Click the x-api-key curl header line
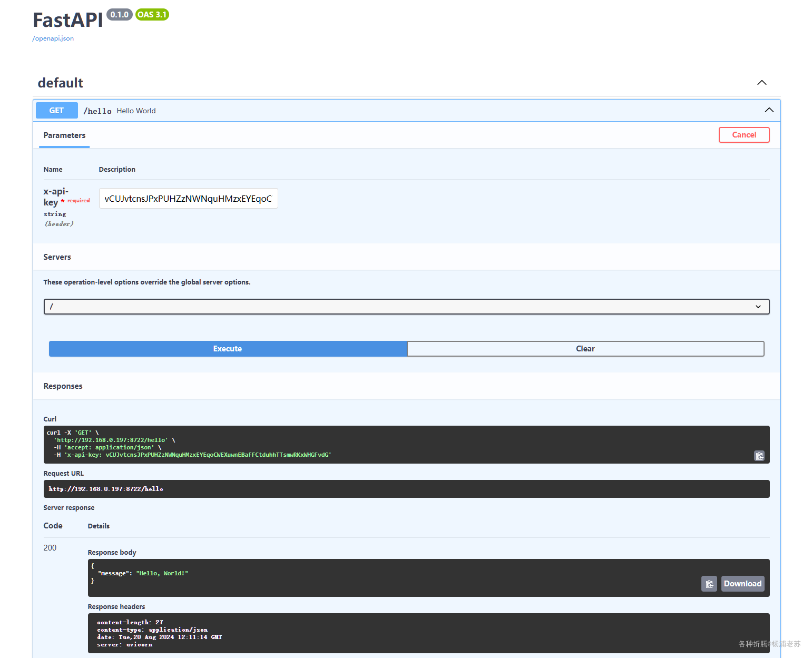Image resolution: width=812 pixels, height=658 pixels. click(x=192, y=455)
